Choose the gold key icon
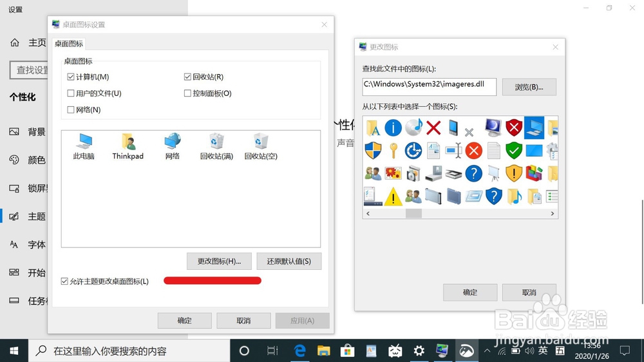Viewport: 644px width, 362px height. point(393,151)
